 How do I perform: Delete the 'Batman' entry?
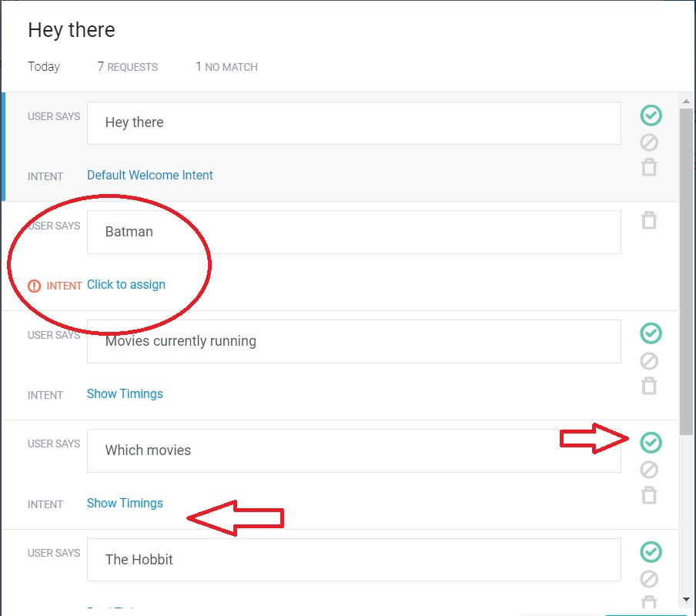point(649,220)
